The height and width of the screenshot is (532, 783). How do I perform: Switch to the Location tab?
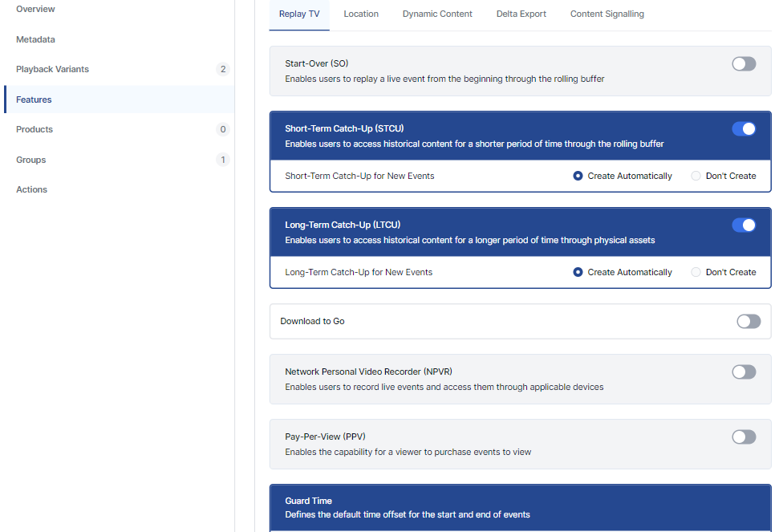(361, 14)
